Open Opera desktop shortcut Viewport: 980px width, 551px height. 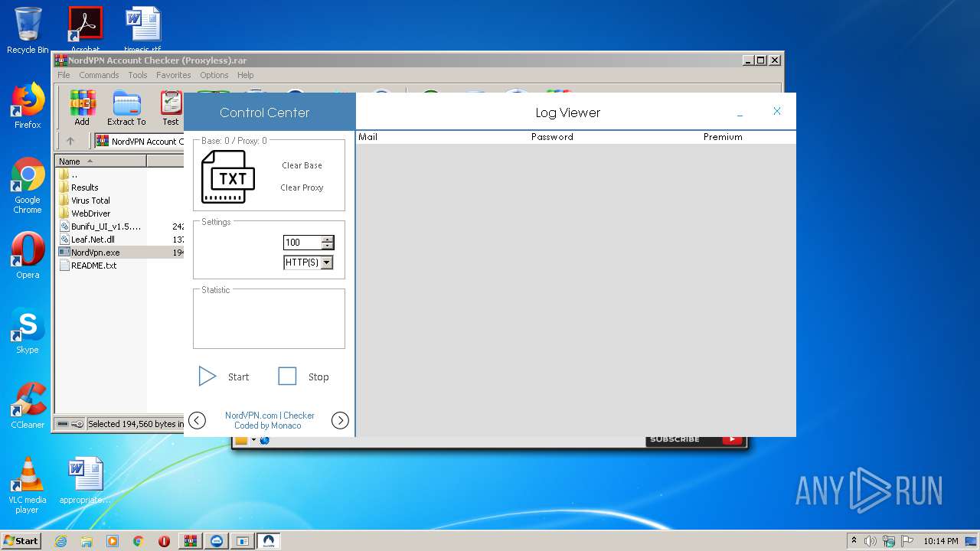pos(28,256)
